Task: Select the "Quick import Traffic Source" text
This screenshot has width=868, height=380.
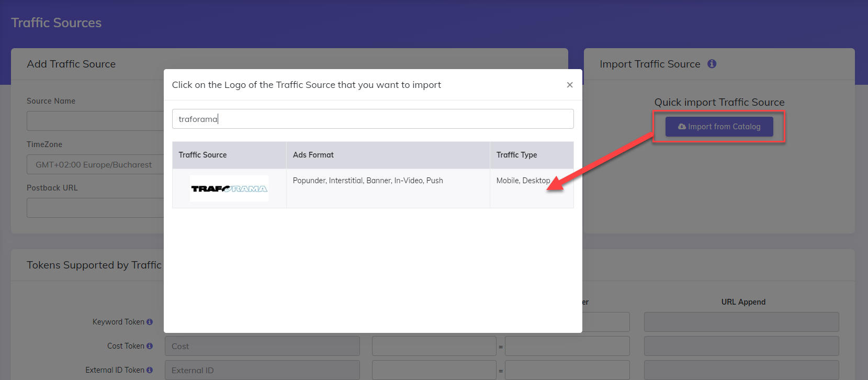Action: pos(719,102)
